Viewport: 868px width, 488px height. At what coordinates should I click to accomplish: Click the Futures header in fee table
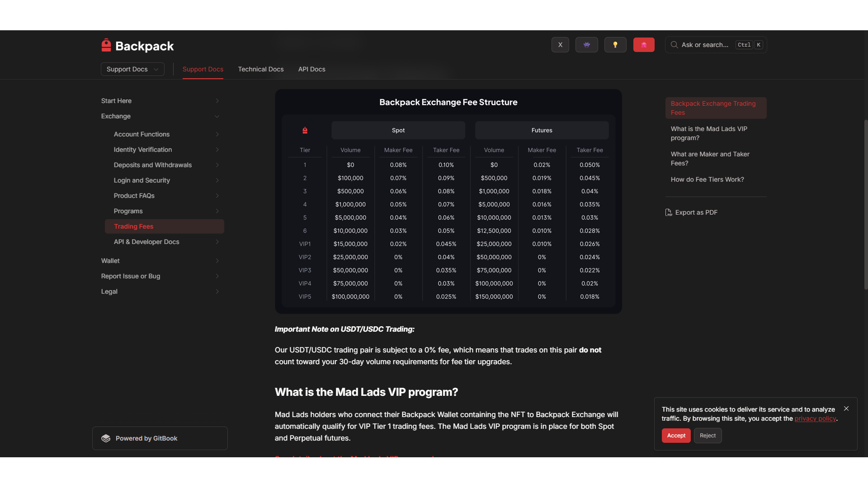pos(542,130)
